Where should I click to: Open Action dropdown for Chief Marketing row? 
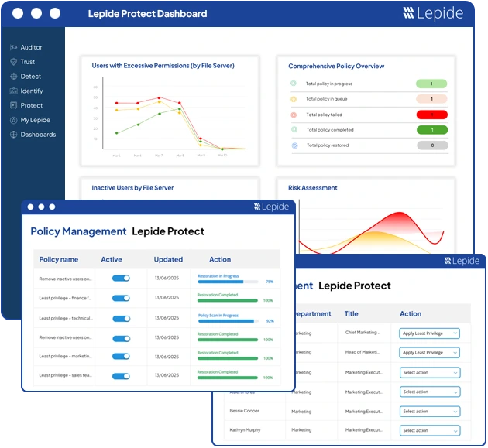(x=429, y=333)
